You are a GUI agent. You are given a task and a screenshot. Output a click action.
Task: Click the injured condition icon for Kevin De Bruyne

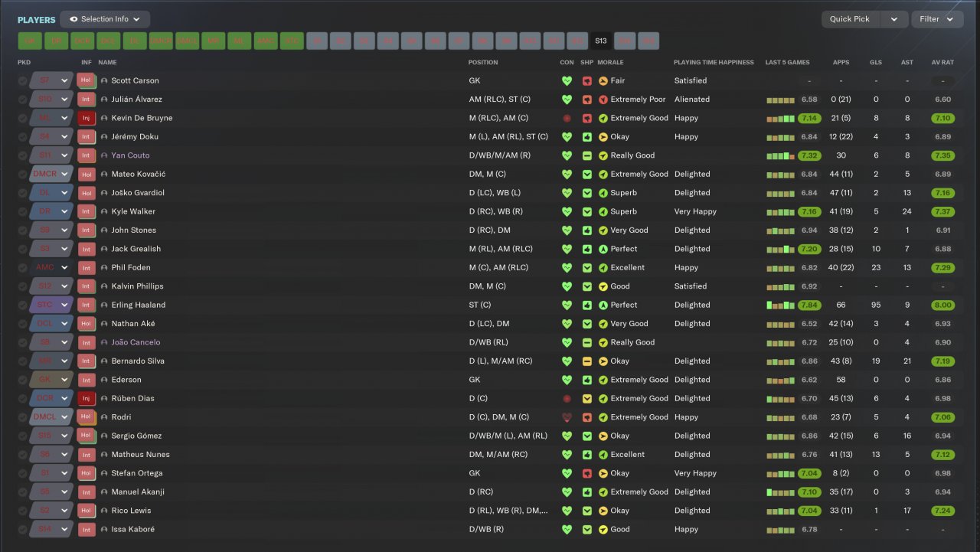(x=567, y=118)
